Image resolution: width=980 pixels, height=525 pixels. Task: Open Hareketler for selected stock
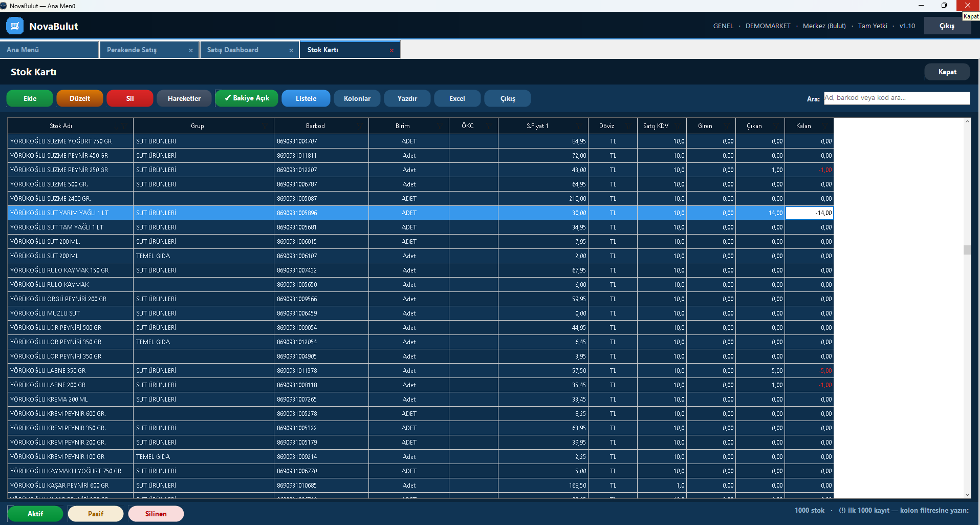pyautogui.click(x=184, y=98)
